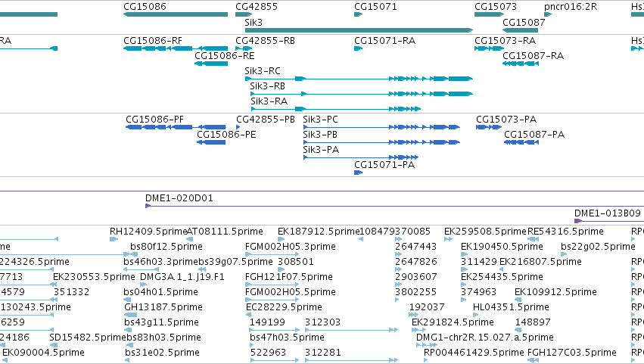This screenshot has width=644, height=364.
Task: Click EST bs80f12.5prime
Action: [x=166, y=247]
